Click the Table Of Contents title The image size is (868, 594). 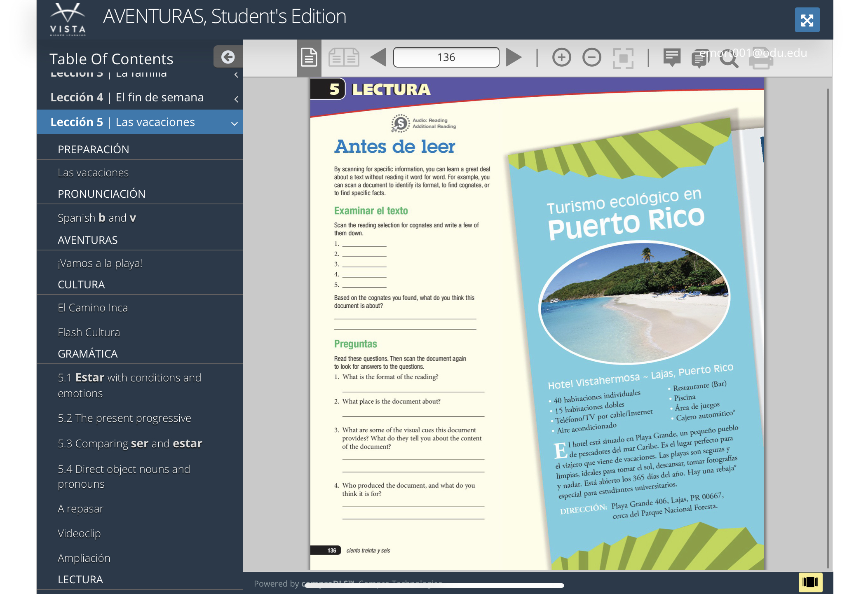point(111,59)
